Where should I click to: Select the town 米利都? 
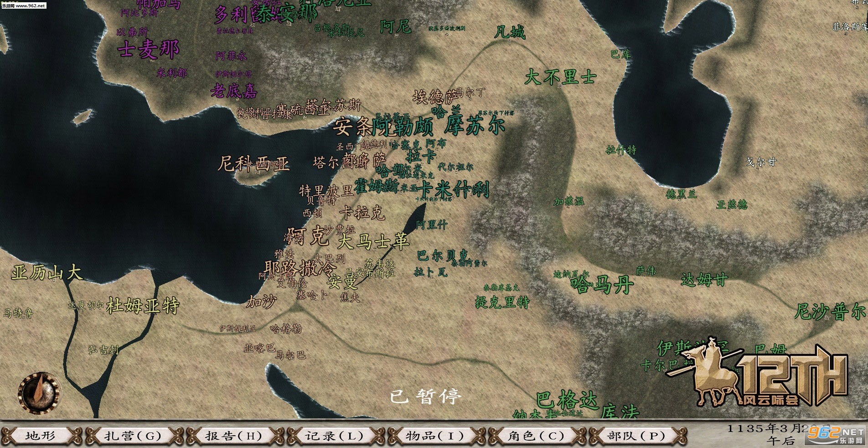[171, 73]
